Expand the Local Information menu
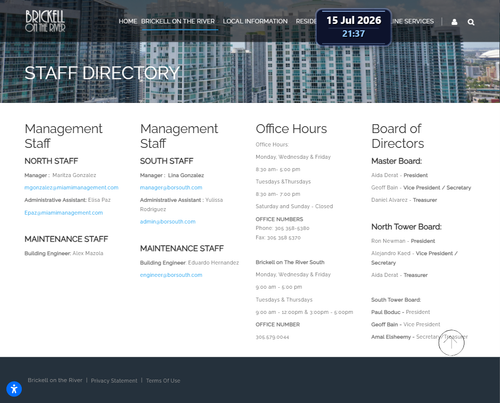This screenshot has height=403, width=500. pyautogui.click(x=255, y=21)
